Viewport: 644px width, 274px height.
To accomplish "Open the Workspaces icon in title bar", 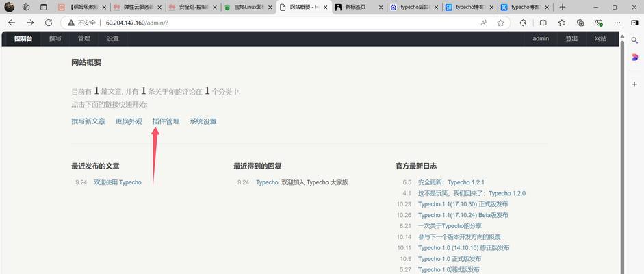I will tap(26, 7).
